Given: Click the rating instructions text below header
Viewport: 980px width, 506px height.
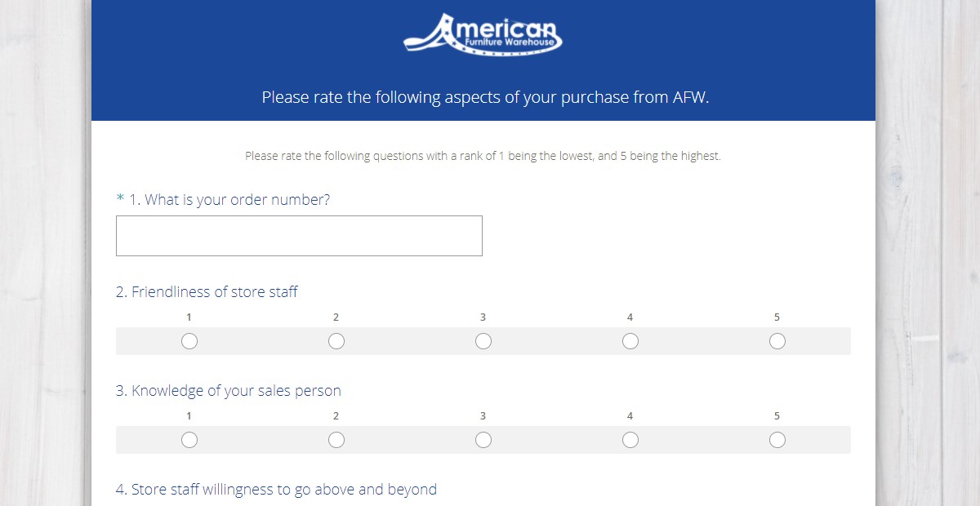Looking at the screenshot, I should click(x=483, y=156).
